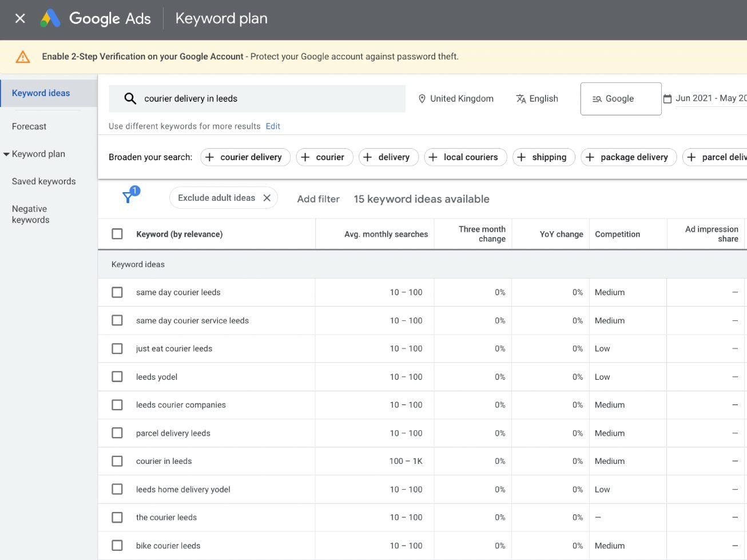Image resolution: width=747 pixels, height=560 pixels.
Task: Click the 'just eat courier leeds' keyword text
Action: (174, 348)
